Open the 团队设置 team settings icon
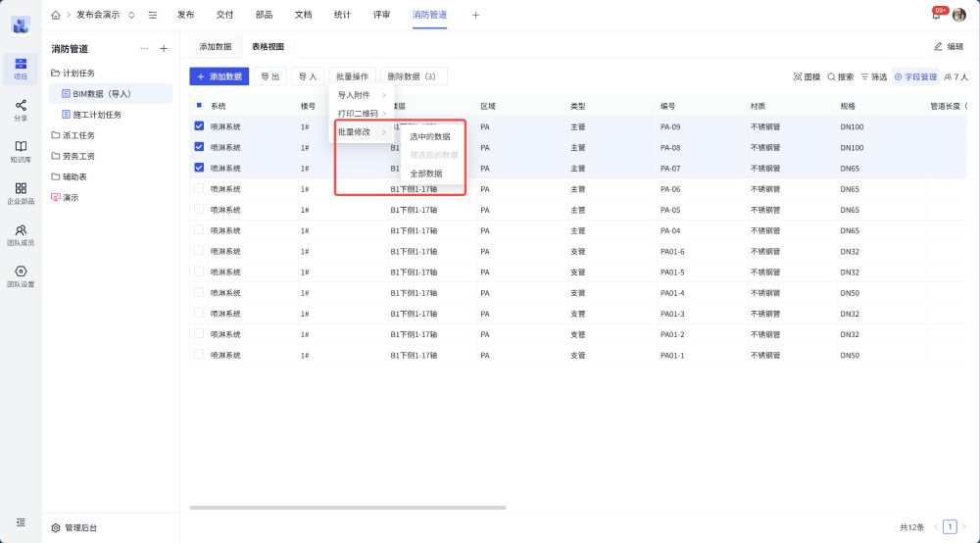980x543 pixels. 21,275
